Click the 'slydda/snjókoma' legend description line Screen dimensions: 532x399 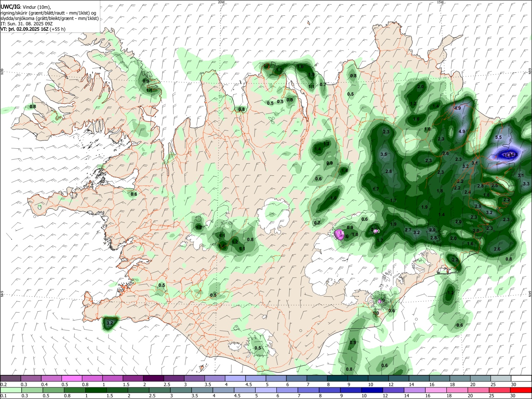49,18
